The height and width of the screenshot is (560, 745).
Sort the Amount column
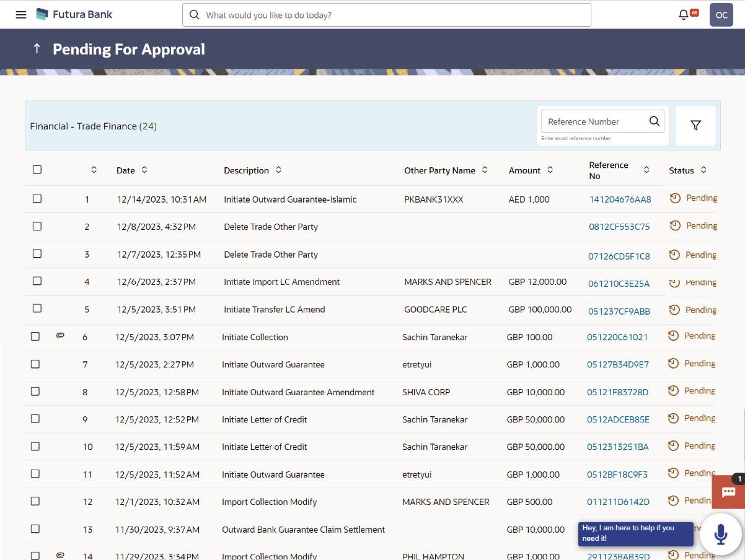click(x=550, y=170)
